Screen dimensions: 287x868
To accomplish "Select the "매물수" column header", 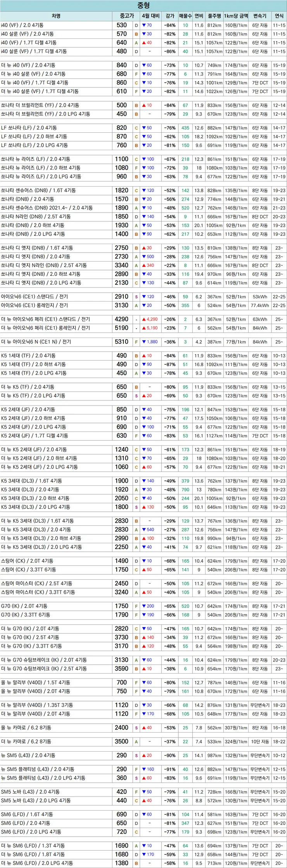I will tap(185, 16).
